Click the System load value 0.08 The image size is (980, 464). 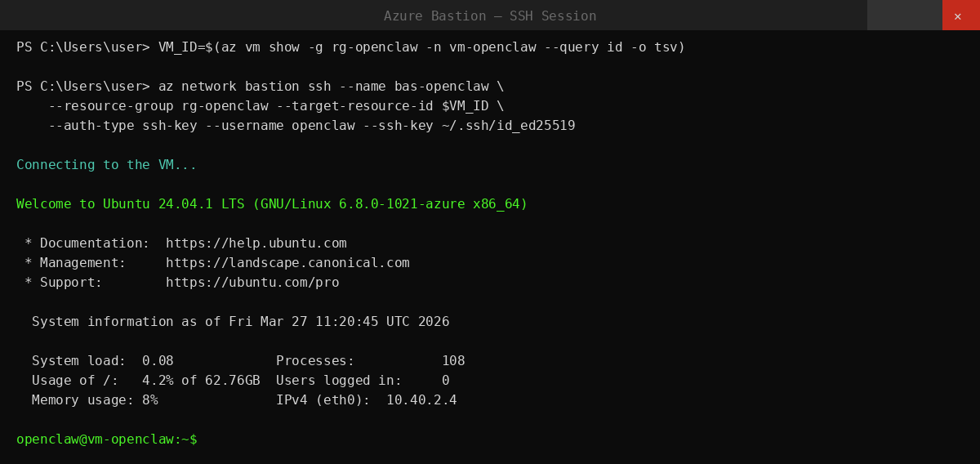click(158, 361)
